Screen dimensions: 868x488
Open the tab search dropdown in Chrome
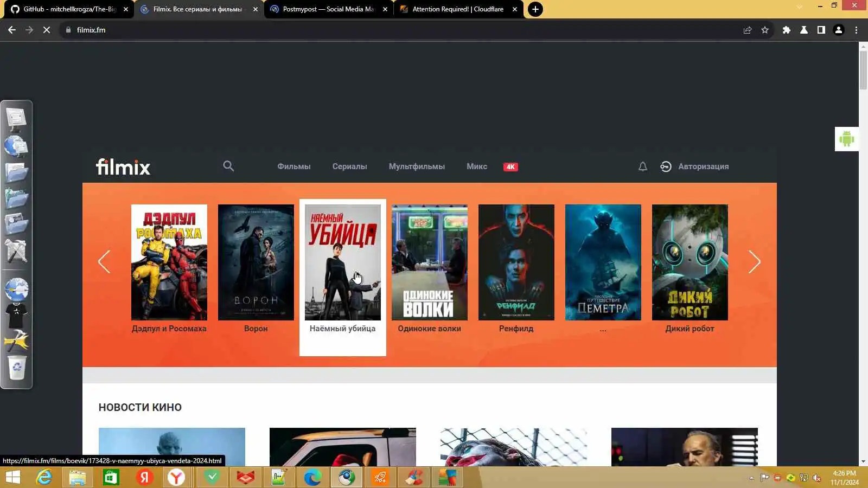[x=800, y=7]
